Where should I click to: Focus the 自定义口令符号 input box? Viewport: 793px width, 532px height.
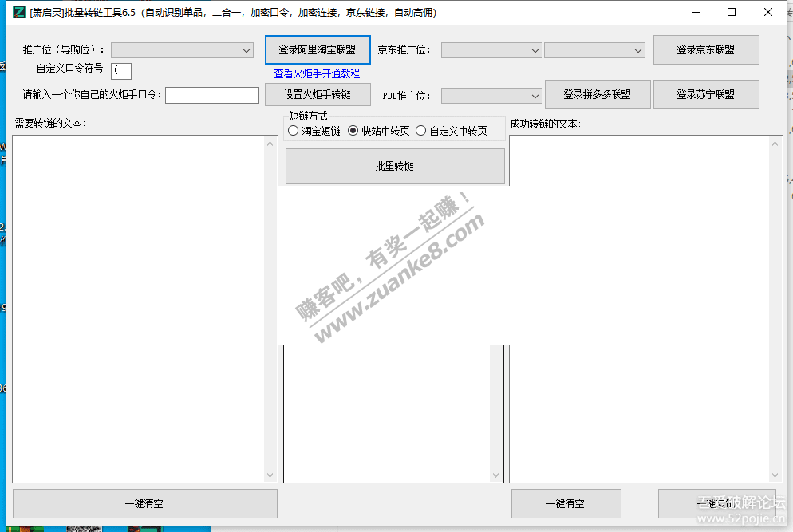121,71
